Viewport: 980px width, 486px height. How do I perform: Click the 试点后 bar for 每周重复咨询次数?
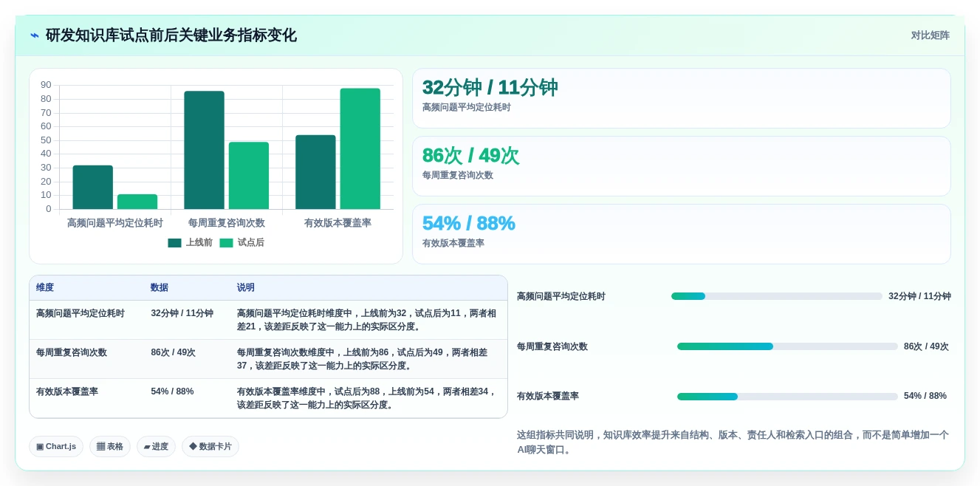249,176
